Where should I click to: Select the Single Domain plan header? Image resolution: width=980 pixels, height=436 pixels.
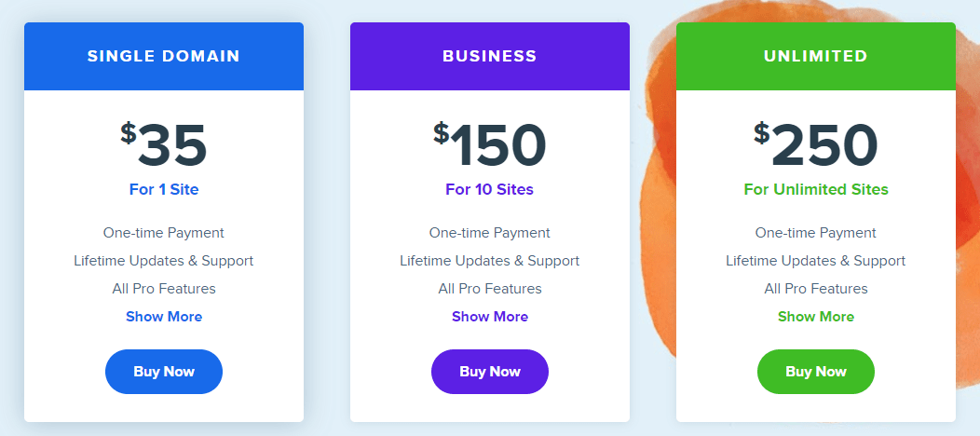[164, 56]
